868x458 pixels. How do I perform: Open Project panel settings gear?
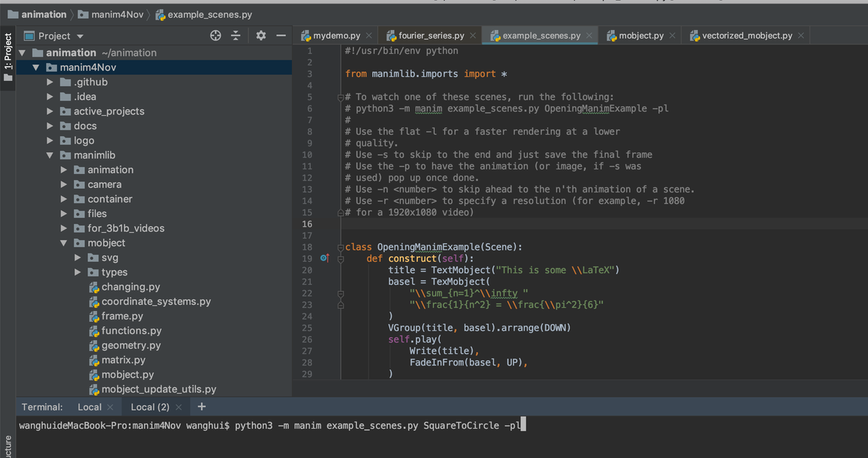pos(261,36)
